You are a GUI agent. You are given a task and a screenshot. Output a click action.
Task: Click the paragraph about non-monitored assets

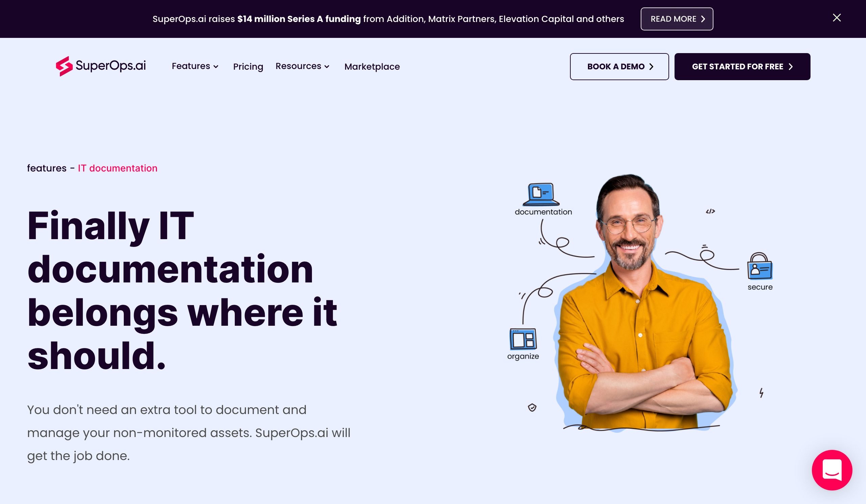pos(189,433)
